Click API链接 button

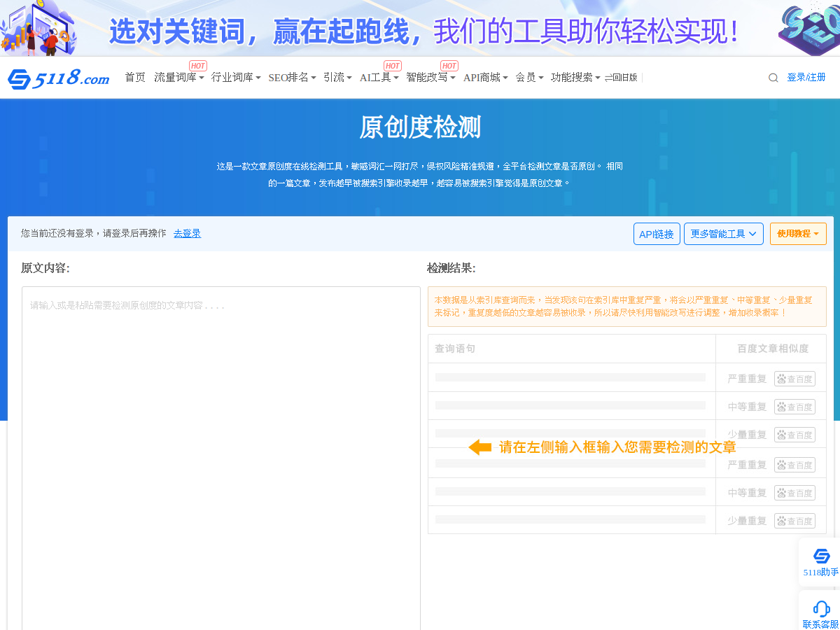(657, 234)
